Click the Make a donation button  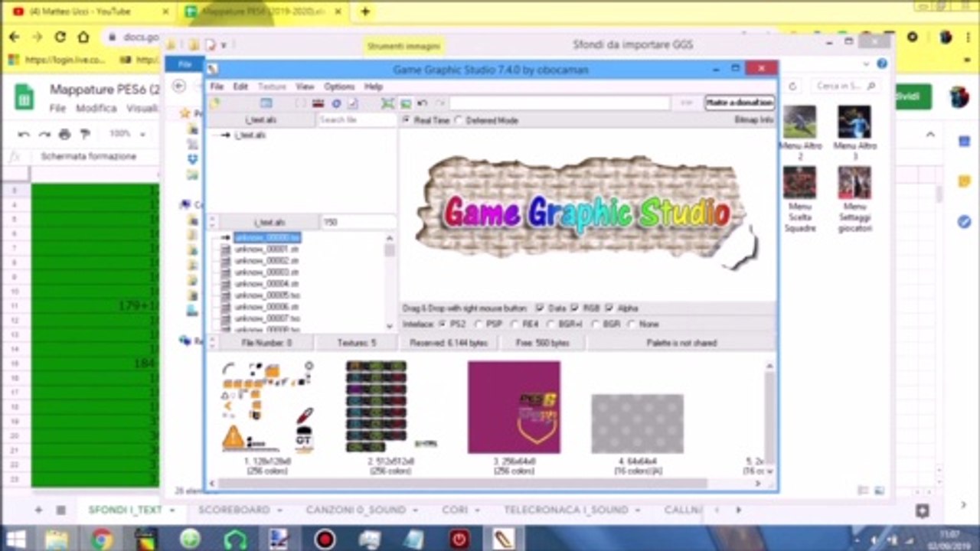click(x=740, y=103)
